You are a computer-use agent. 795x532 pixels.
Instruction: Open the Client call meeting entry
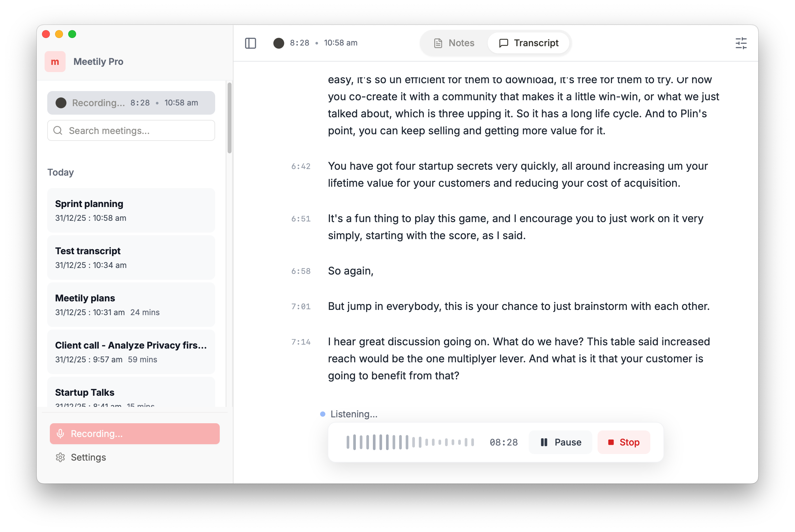(x=131, y=351)
